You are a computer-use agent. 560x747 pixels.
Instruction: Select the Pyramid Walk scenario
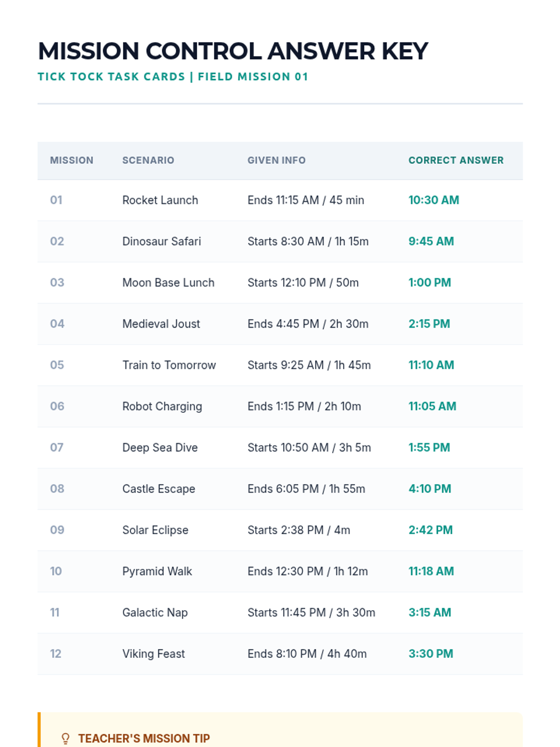(x=157, y=571)
